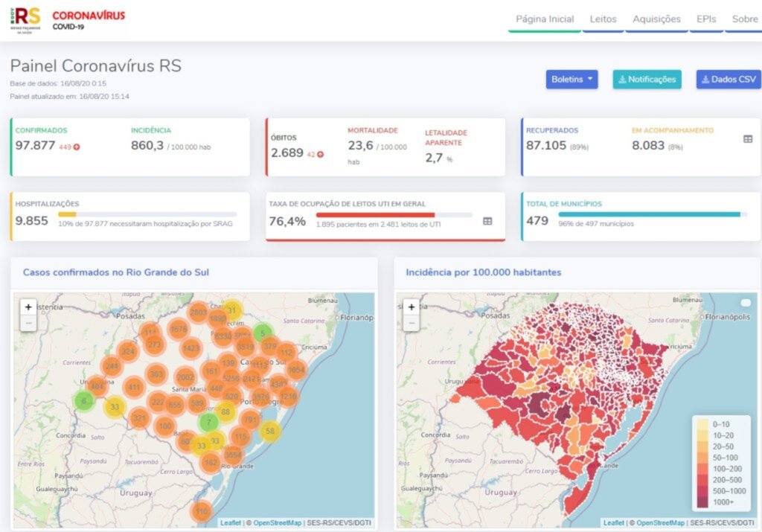Screen dimensions: 762x532
Task: Click red plus icon next to confirmed cases
Action: coord(76,147)
